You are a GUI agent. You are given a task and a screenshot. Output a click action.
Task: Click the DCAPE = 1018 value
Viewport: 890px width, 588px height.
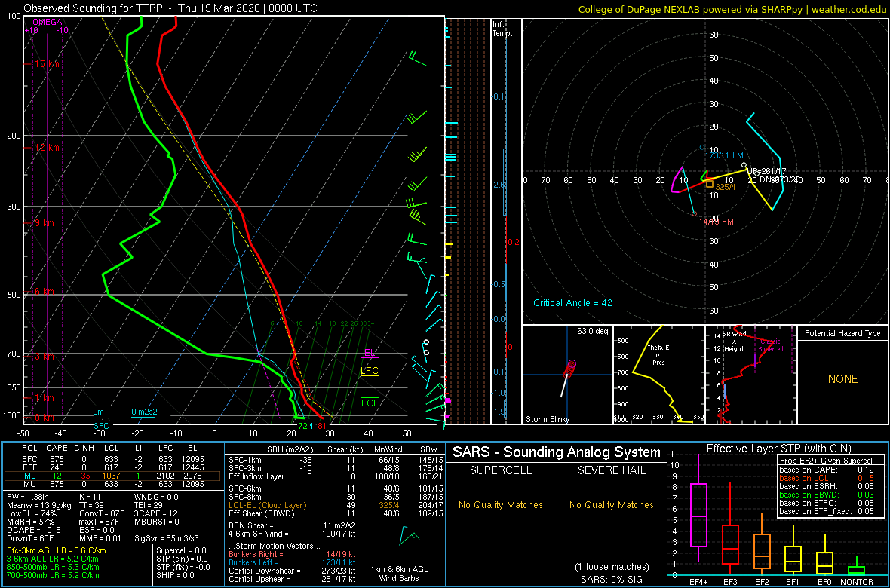click(32, 529)
